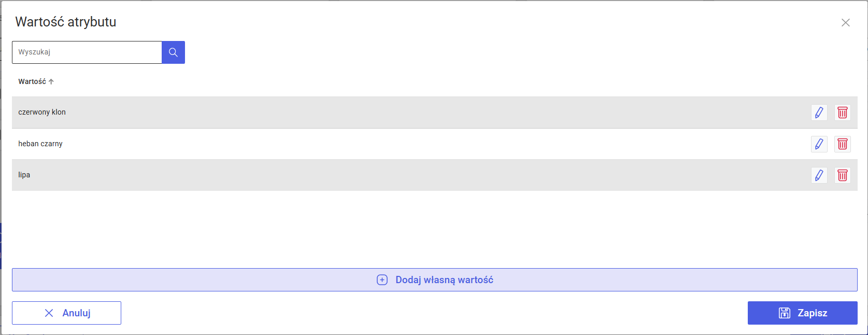Viewport: 868px width, 335px height.
Task: Click the pencil icon for "heban czarny"
Action: tap(819, 144)
